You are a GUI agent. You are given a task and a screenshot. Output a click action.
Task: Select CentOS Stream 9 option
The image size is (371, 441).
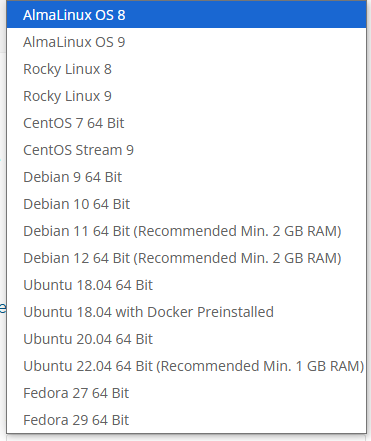pyautogui.click(x=186, y=150)
